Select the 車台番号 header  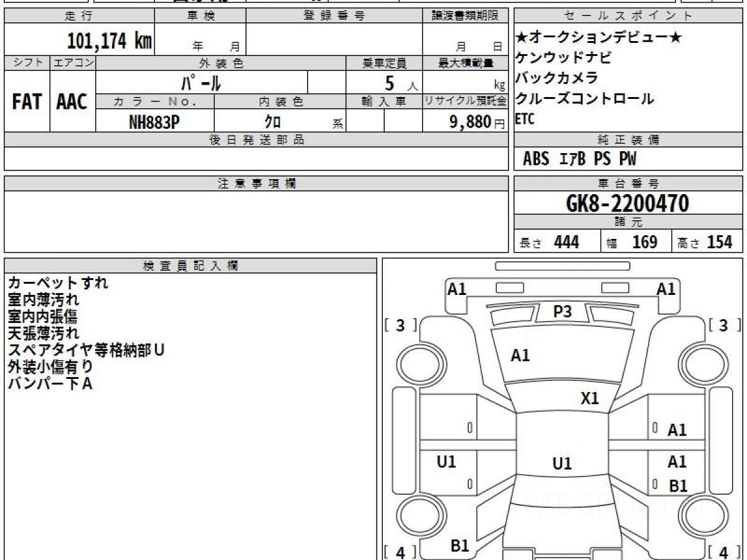click(x=629, y=184)
